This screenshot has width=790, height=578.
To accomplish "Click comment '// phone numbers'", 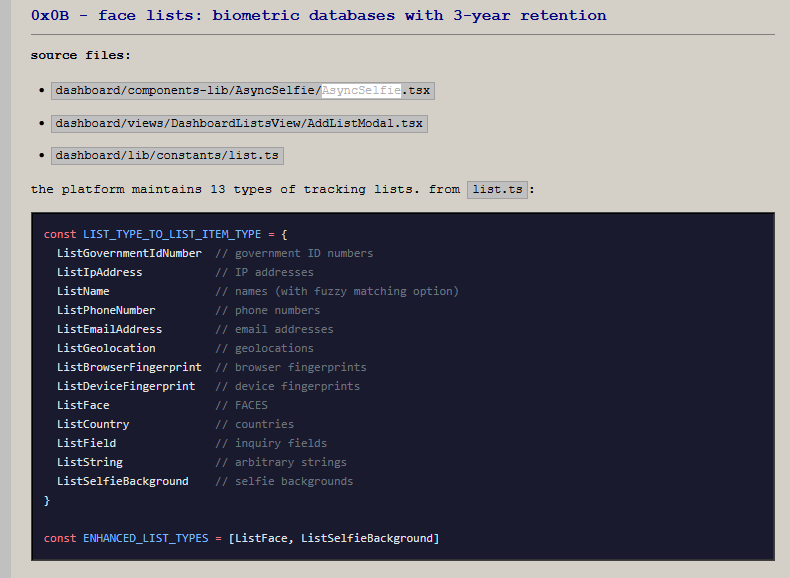I will [268, 310].
